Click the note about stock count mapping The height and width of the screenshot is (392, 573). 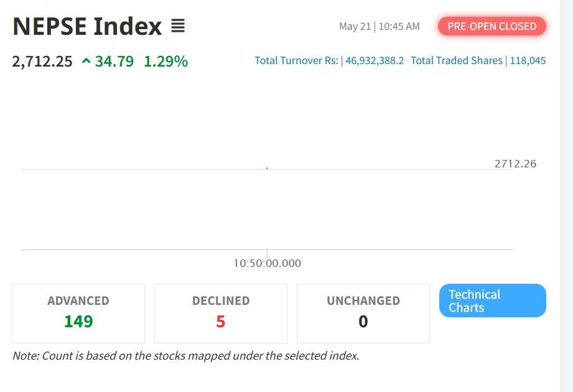(185, 356)
